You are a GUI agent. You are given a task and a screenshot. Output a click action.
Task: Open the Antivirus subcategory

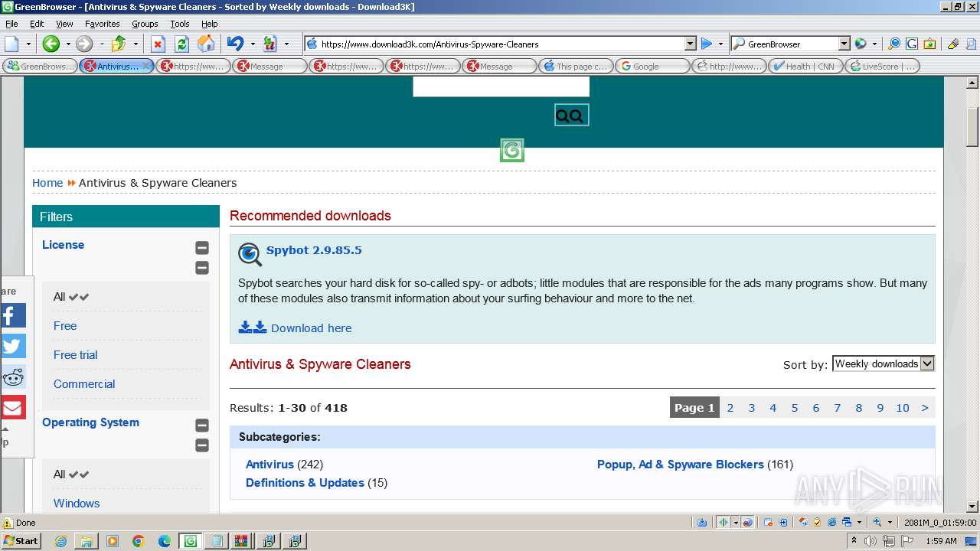[x=269, y=465]
